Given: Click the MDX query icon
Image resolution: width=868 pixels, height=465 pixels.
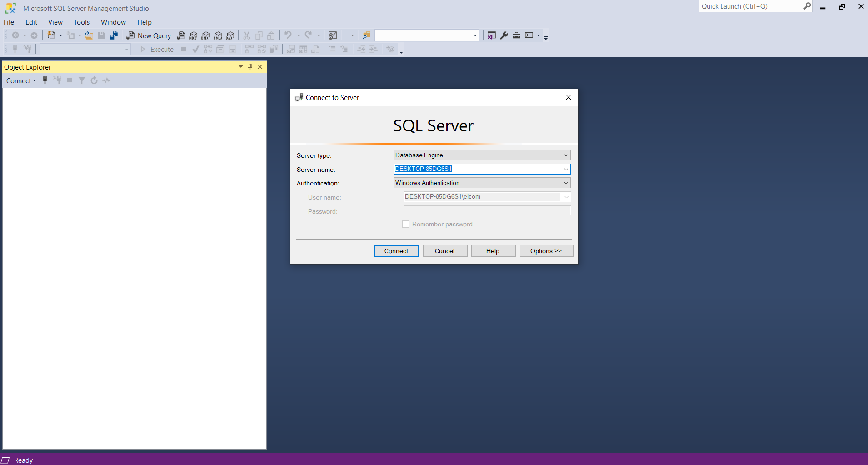Looking at the screenshot, I should pos(193,35).
